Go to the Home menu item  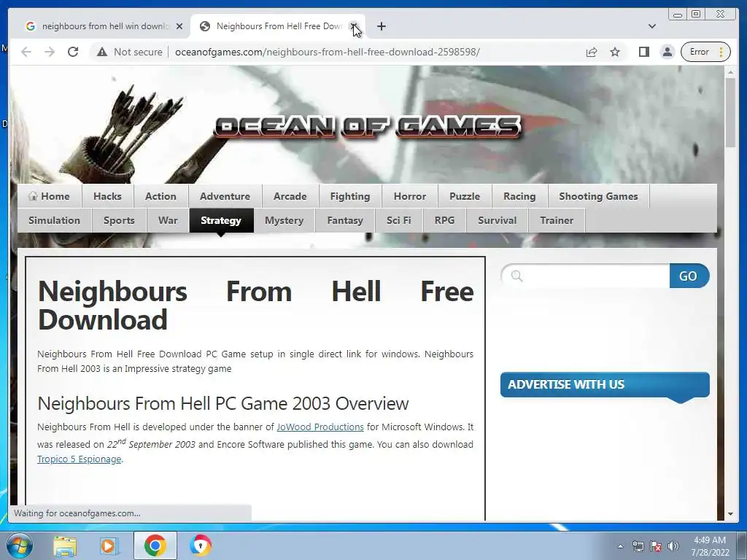pyautogui.click(x=49, y=196)
